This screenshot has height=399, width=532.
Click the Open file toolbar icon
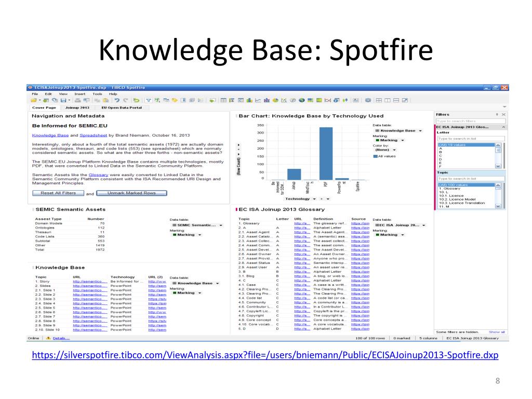click(34, 100)
